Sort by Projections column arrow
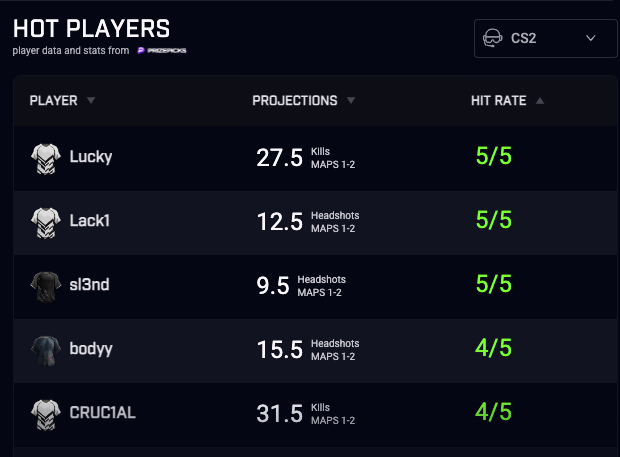This screenshot has height=457, width=620. pyautogui.click(x=351, y=100)
